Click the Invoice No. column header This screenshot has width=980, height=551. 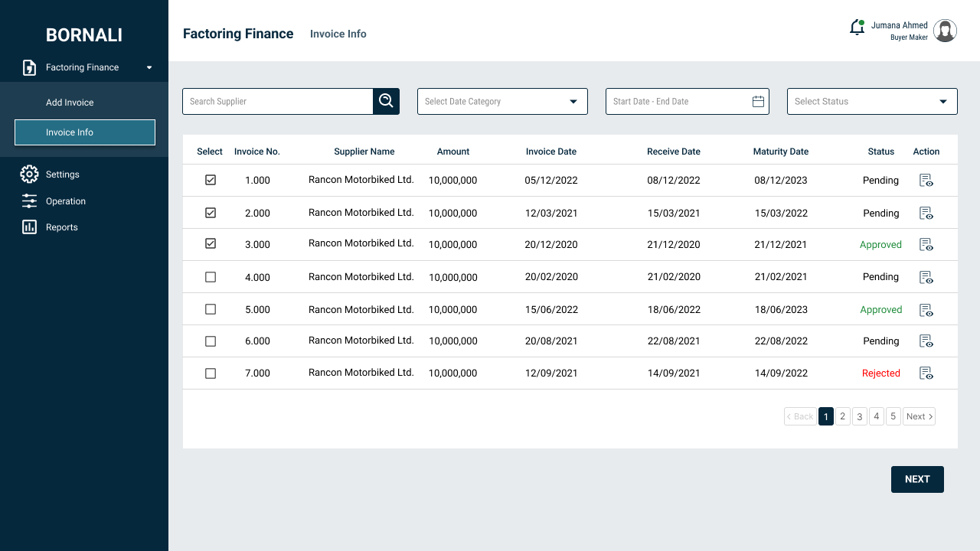257,152
